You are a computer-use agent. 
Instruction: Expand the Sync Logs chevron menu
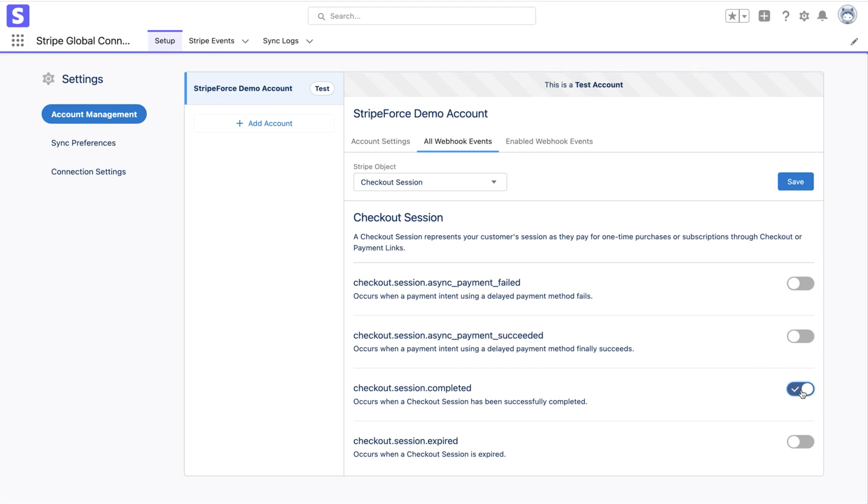(x=309, y=41)
